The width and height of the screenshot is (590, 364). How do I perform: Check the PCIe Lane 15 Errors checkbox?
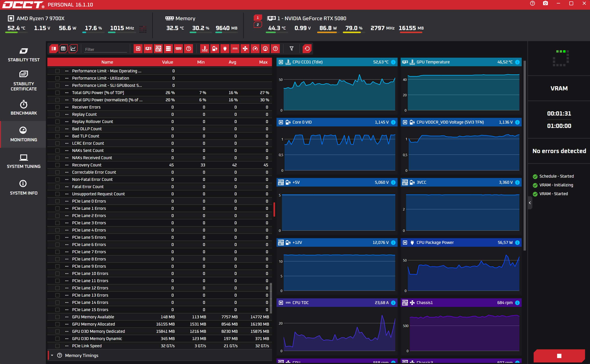pyautogui.click(x=57, y=310)
